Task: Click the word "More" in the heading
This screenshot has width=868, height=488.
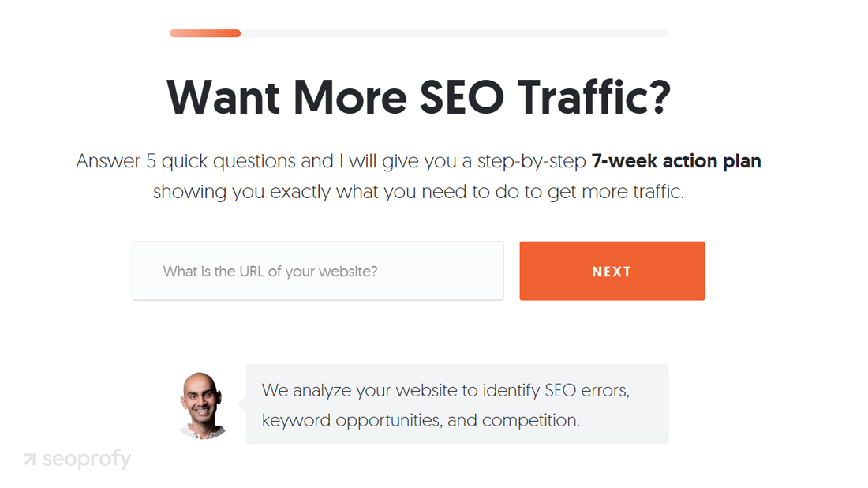Action: [x=350, y=97]
